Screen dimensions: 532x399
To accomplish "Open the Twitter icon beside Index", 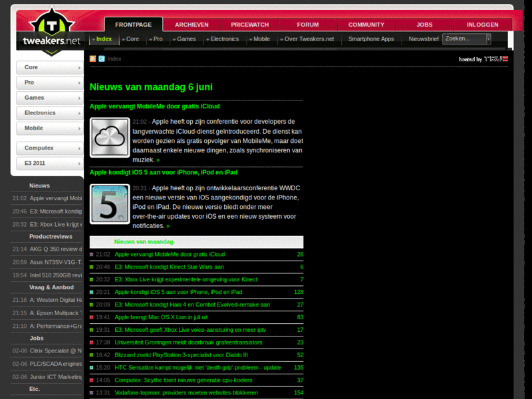I will tap(102, 59).
